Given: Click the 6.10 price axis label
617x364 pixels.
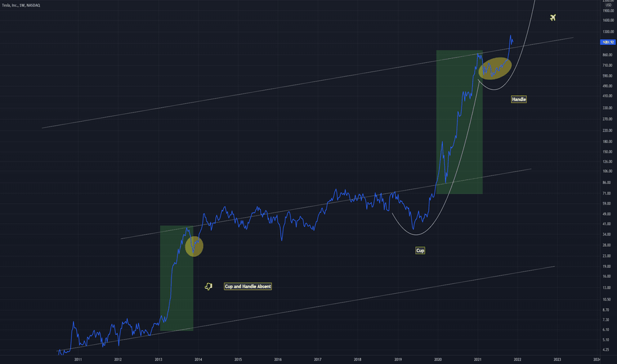Looking at the screenshot, I should pos(606,330).
